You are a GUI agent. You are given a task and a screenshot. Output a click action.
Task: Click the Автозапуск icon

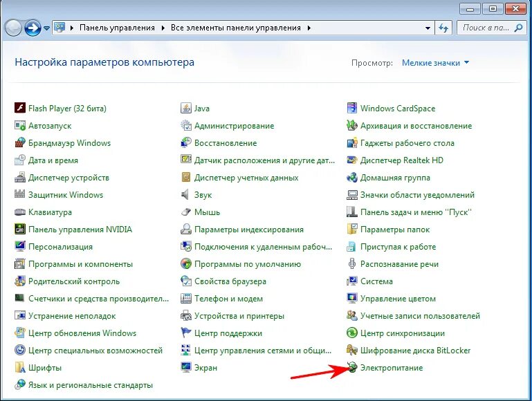[x=20, y=125]
